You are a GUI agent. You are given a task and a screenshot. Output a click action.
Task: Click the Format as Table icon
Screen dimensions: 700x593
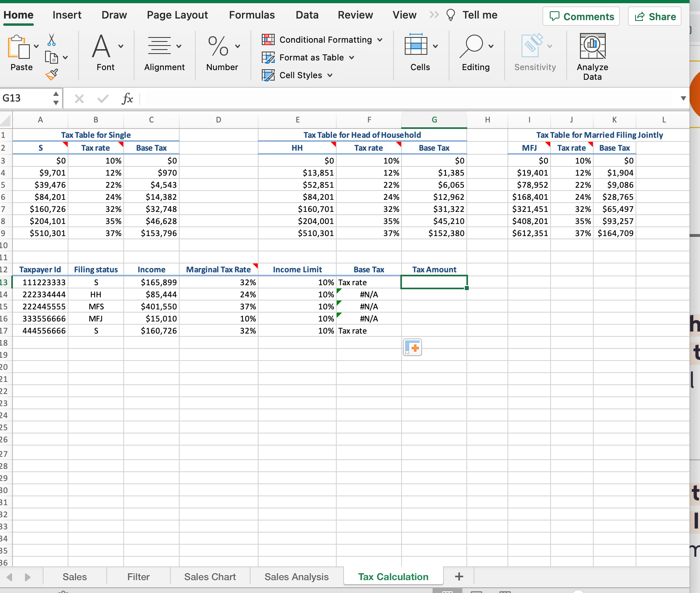(269, 57)
